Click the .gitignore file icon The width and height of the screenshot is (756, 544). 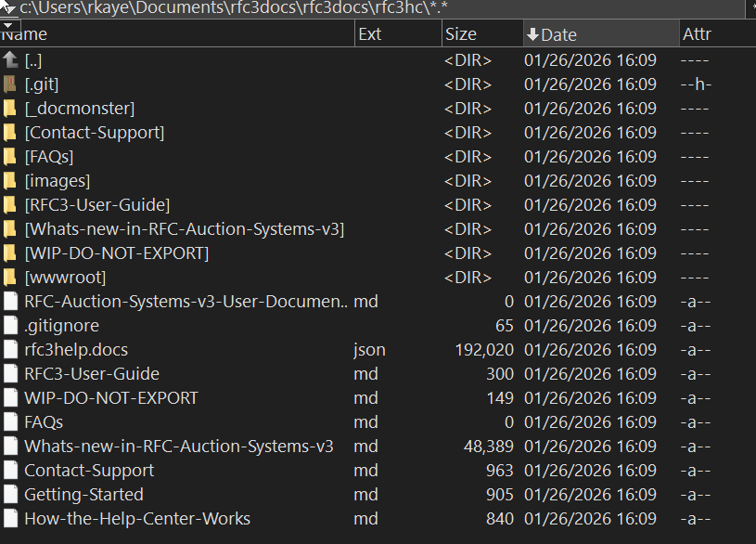point(10,326)
